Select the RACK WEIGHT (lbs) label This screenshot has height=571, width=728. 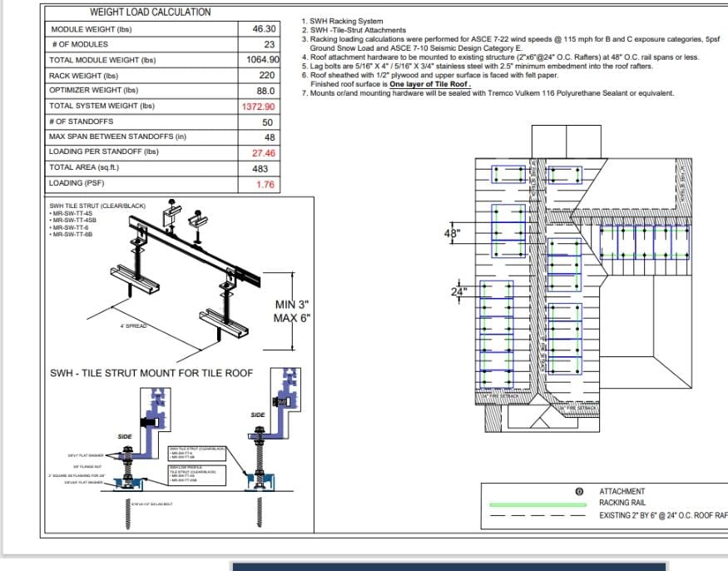pyautogui.click(x=83, y=75)
